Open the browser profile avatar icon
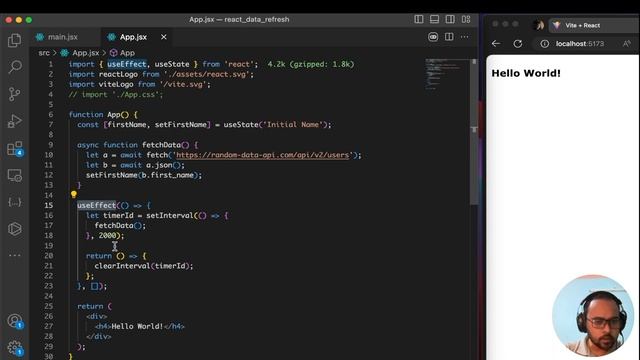Screen dimensions: 640x360 pos(538,25)
